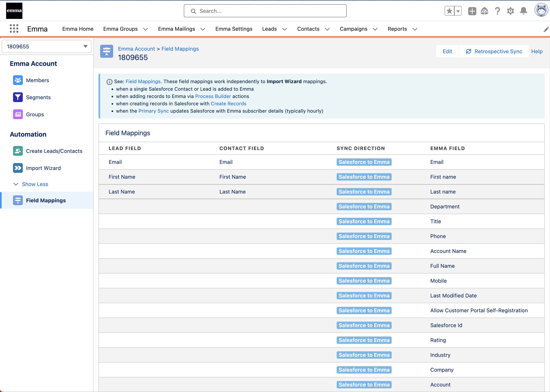Click the notifications bell icon
Screen dimensions: 550x392
(x=523, y=11)
